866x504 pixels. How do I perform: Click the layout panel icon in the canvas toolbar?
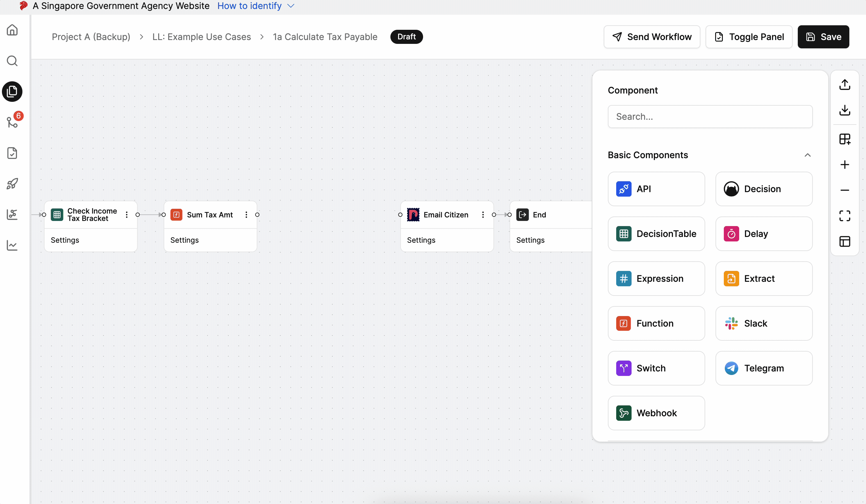(x=845, y=241)
